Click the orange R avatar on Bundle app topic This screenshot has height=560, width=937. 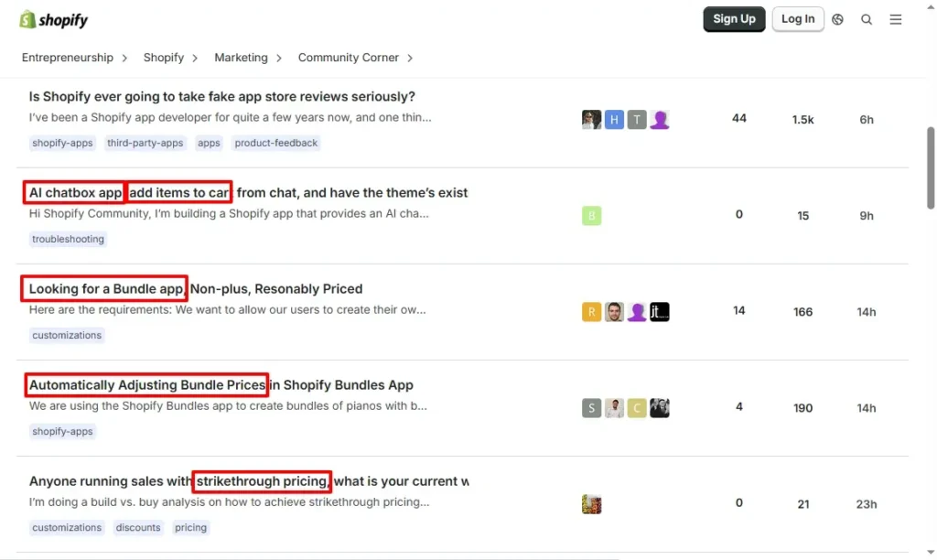pyautogui.click(x=591, y=312)
